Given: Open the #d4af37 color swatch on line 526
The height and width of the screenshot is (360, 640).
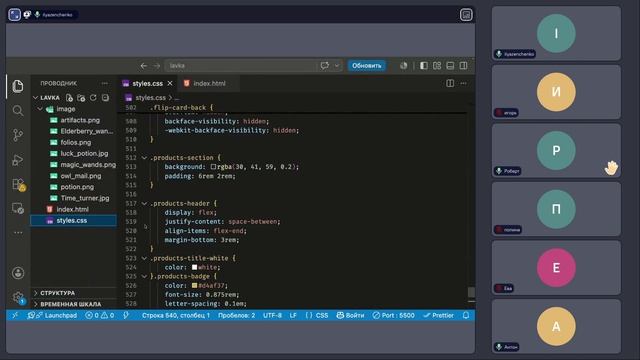Looking at the screenshot, I should (x=195, y=285).
